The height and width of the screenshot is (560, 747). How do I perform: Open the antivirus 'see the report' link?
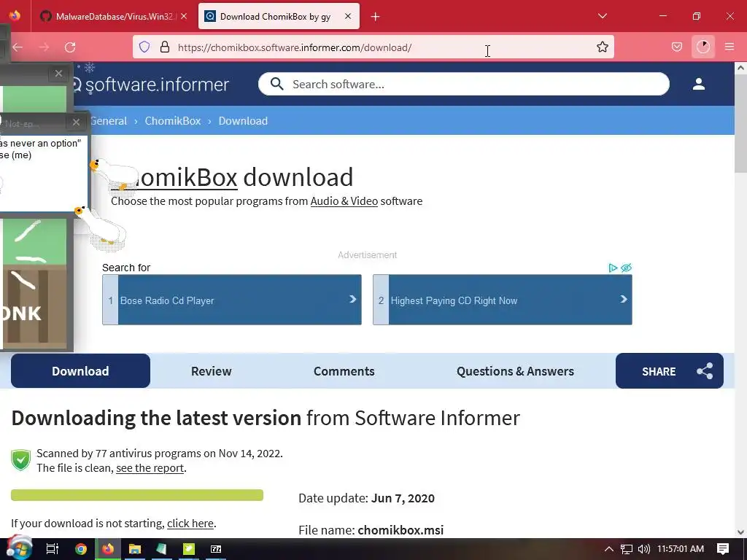[150, 468]
